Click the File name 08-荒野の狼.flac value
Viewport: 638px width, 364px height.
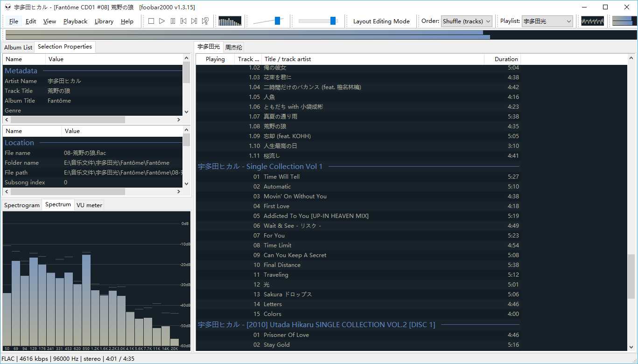[85, 153]
